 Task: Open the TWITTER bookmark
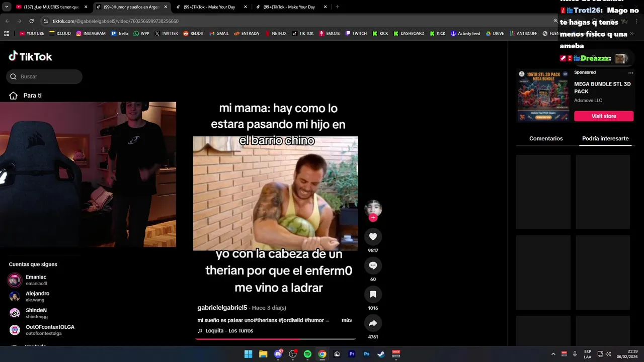point(166,34)
